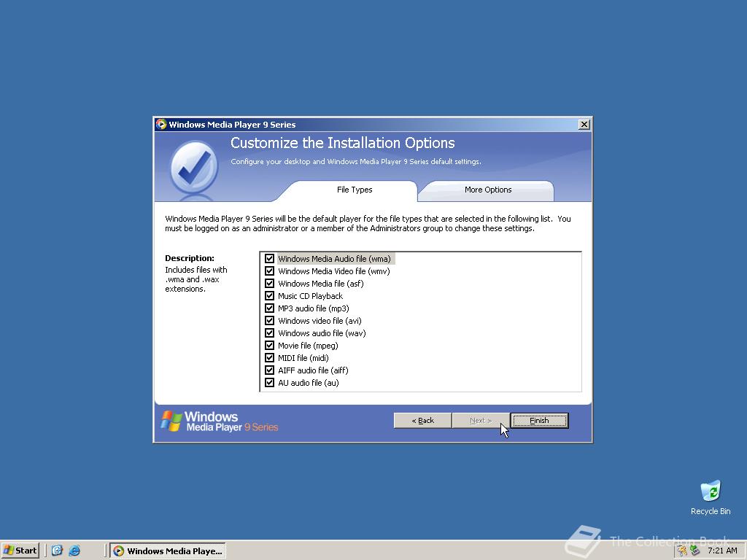Uncheck Windows Media Audio file (wma) checkbox
The image size is (747, 560).
tap(270, 259)
